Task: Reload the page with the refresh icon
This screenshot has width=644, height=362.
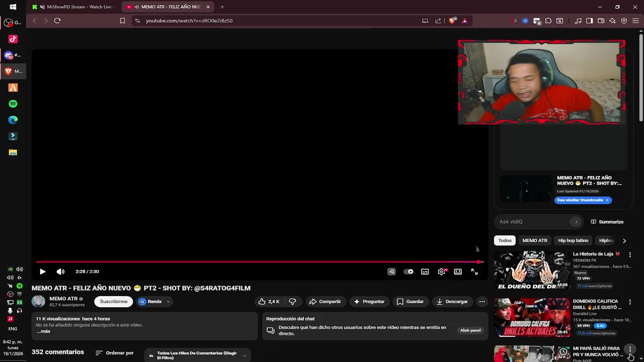Action: pos(57,21)
